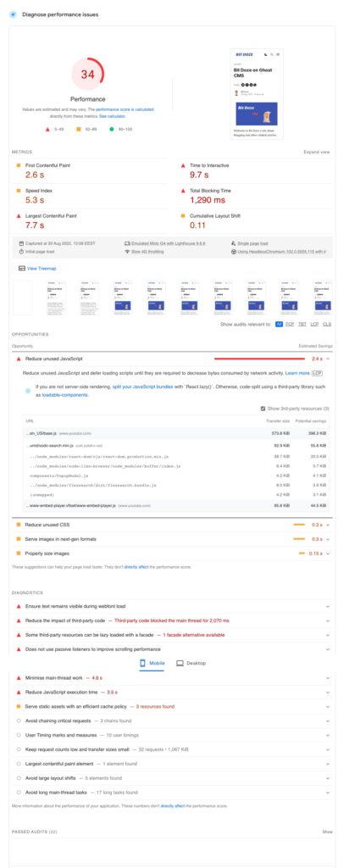Image resolution: width=349 pixels, height=868 pixels.
Task: Select the Desktop monitor icon
Action: tap(180, 663)
